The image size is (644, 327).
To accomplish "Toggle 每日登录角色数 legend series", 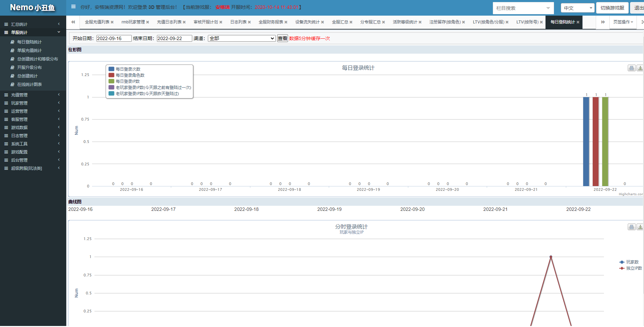I will coord(130,75).
